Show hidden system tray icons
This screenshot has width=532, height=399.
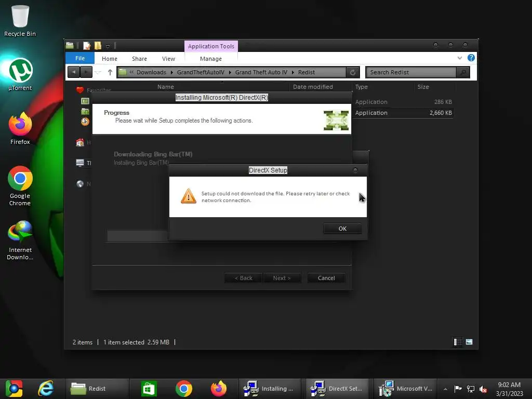445,389
